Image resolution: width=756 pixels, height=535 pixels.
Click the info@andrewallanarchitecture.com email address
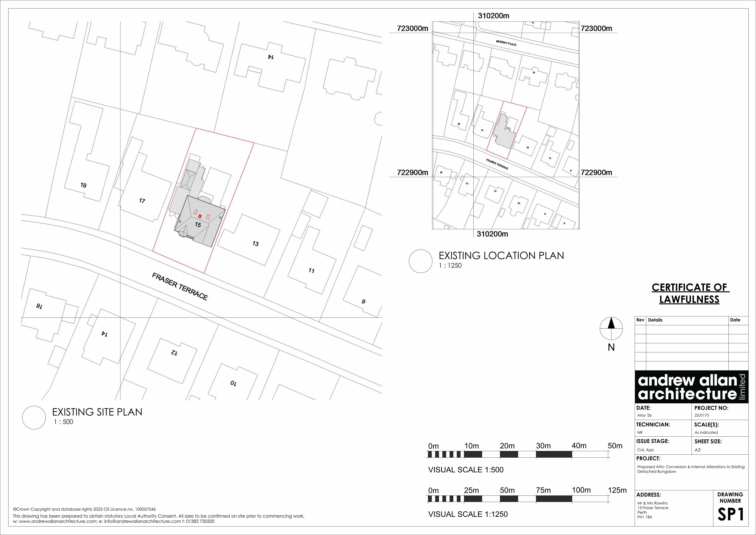(142, 522)
